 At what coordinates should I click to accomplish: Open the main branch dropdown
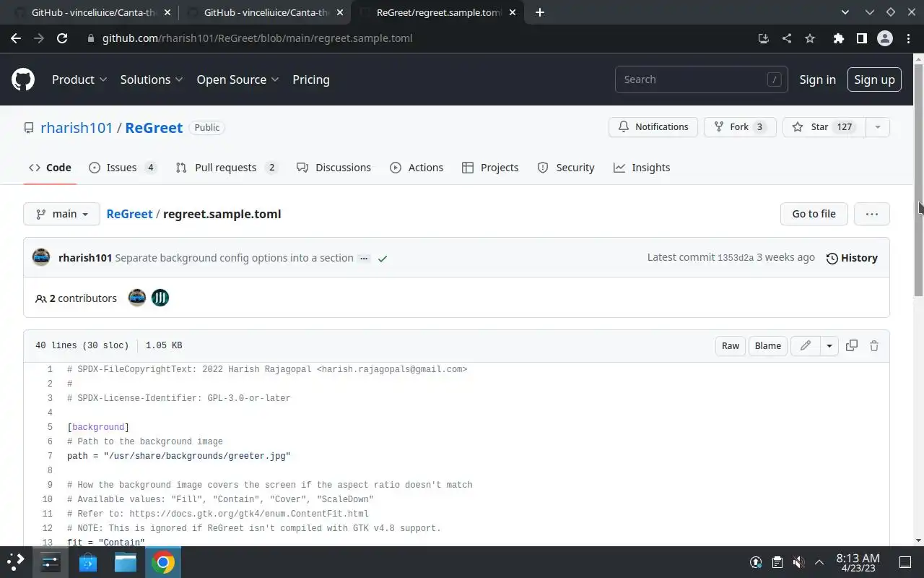coord(62,214)
